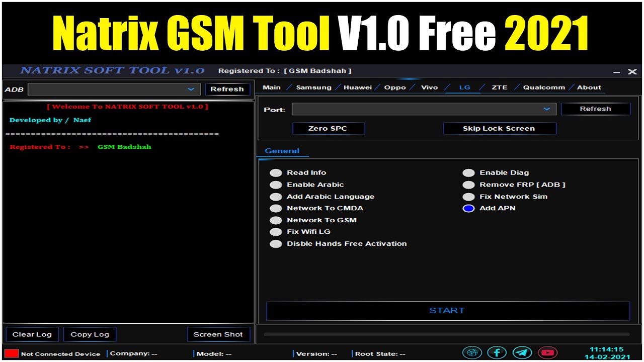Click the 14-02-2021 date display
Image resolution: width=644 pixels, height=362 pixels.
point(607,357)
